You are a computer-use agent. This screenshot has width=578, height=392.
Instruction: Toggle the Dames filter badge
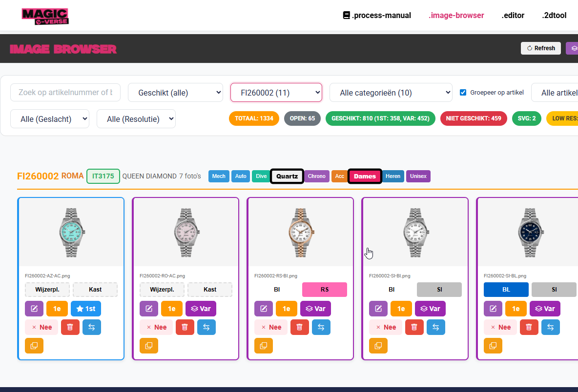tap(365, 176)
